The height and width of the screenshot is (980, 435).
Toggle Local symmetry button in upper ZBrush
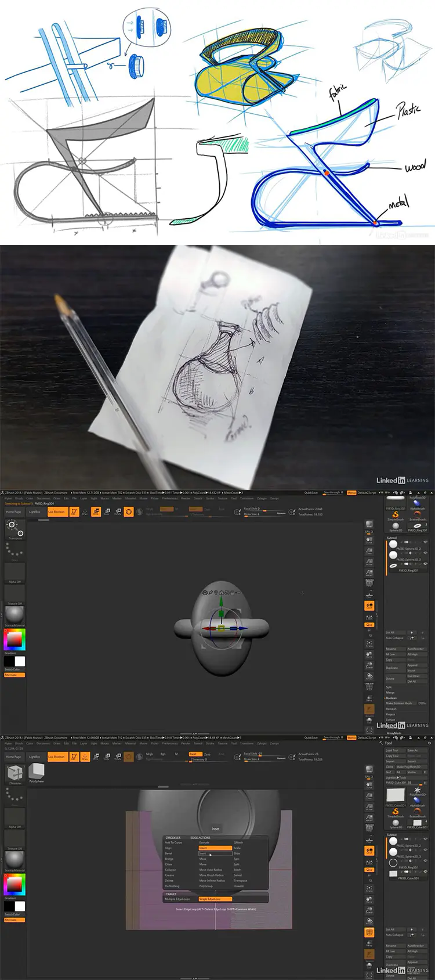click(x=369, y=606)
